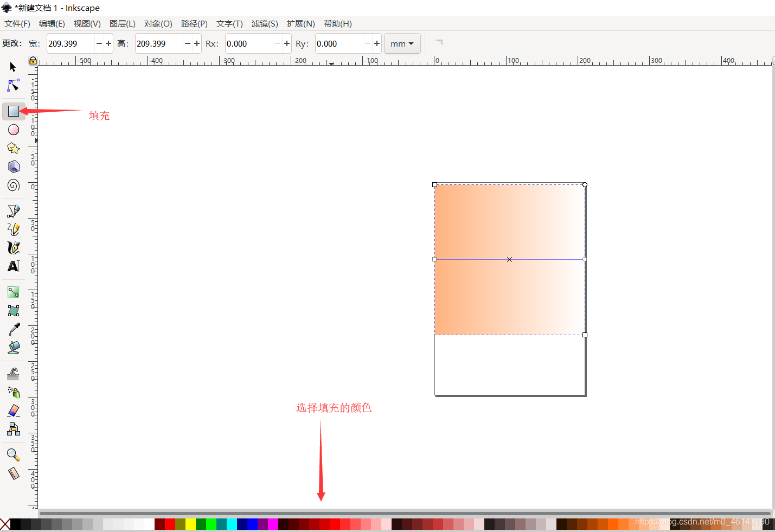Activate the Bezier pen tool
Screen dimensions: 775x532
[x=14, y=210]
